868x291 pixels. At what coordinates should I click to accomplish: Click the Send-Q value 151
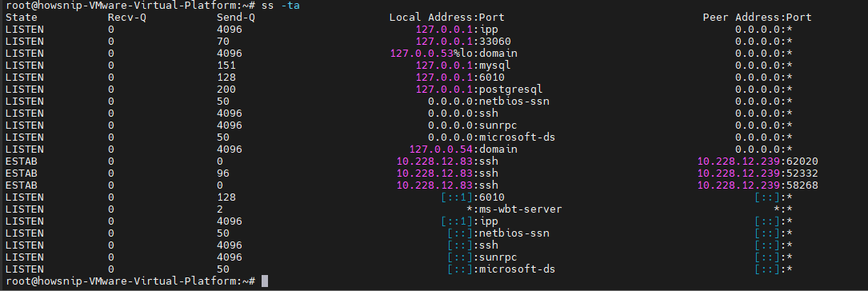click(x=226, y=66)
